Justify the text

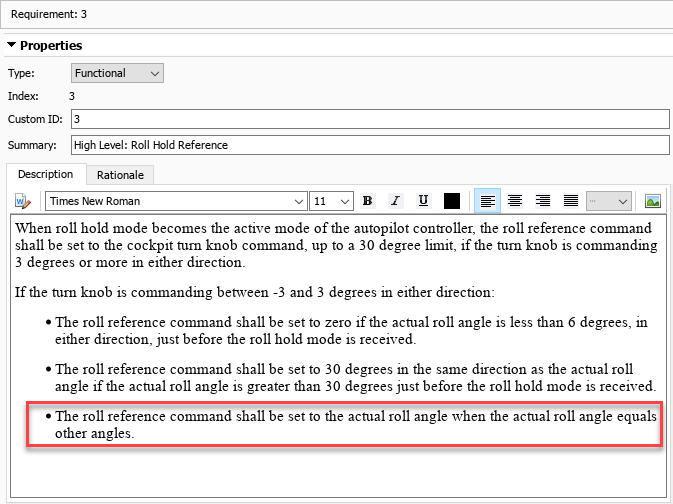[571, 200]
